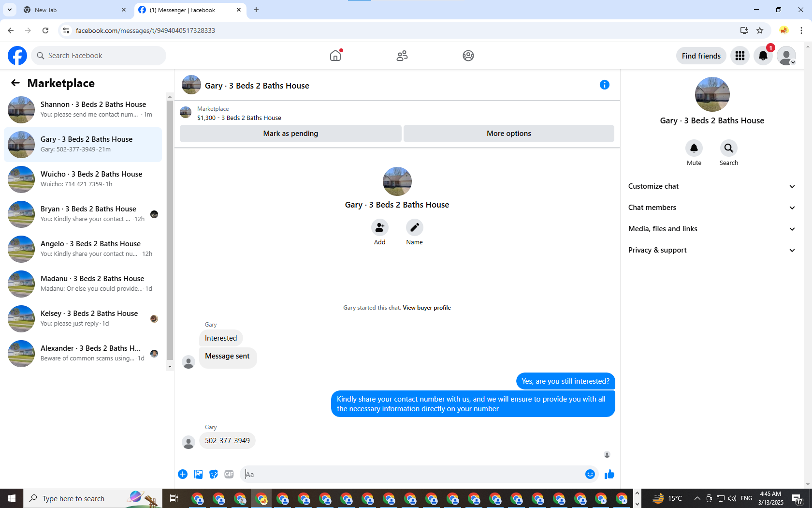Search in conversation via magnifier icon

pyautogui.click(x=729, y=148)
